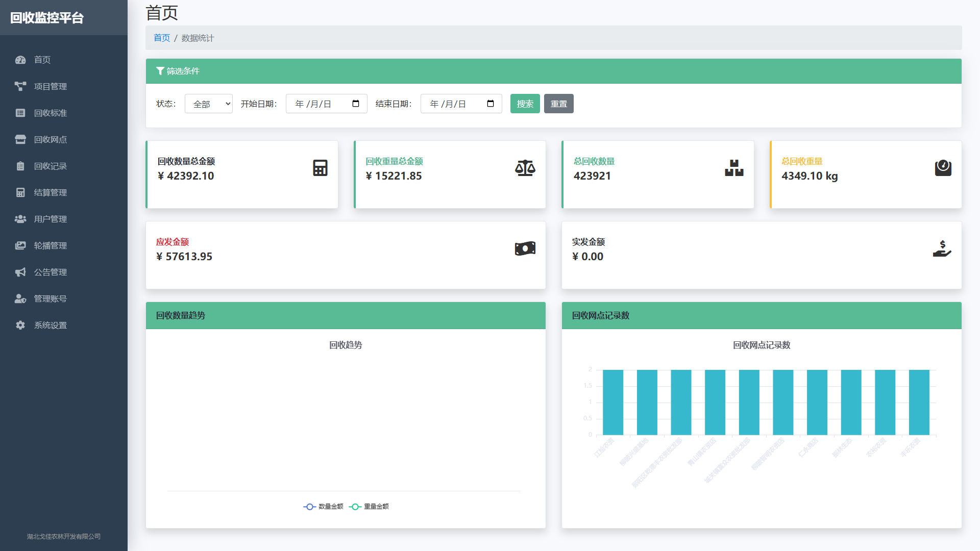Click the banknote icon on 应发金额 card
980x551 pixels.
click(525, 248)
